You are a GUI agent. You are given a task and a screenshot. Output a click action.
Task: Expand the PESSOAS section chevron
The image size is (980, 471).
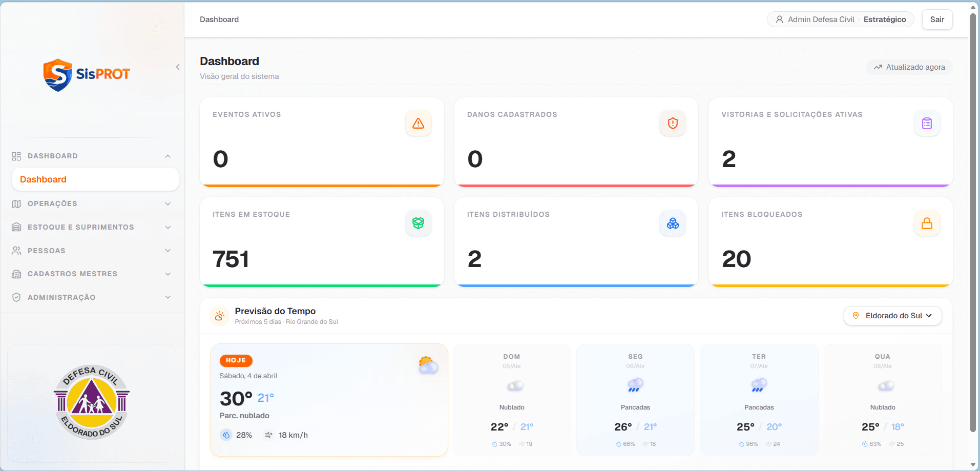(x=168, y=251)
